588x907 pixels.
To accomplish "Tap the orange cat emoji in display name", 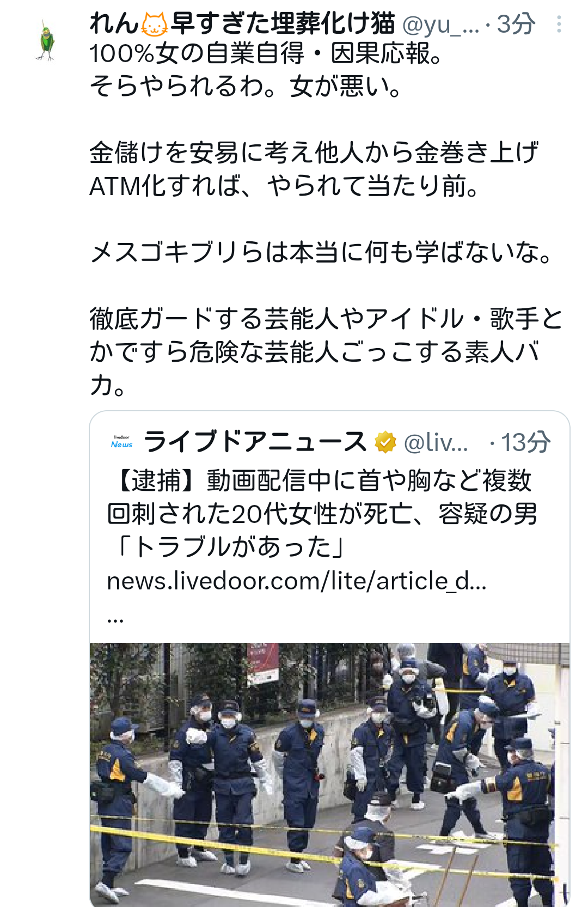I will pos(155,25).
